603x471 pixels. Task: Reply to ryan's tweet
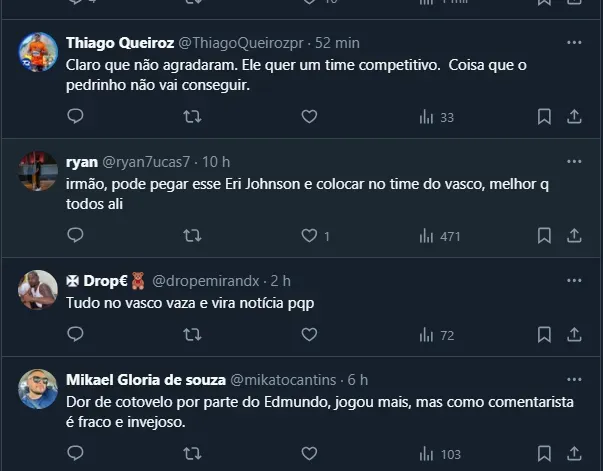click(x=75, y=236)
